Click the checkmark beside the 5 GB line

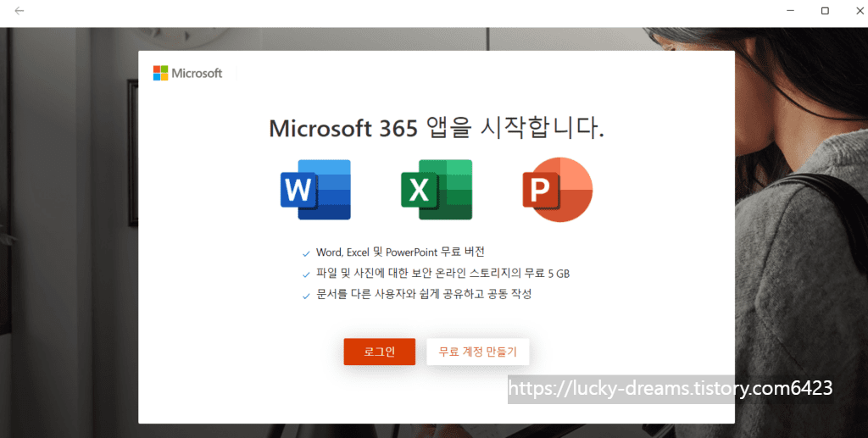coord(306,274)
